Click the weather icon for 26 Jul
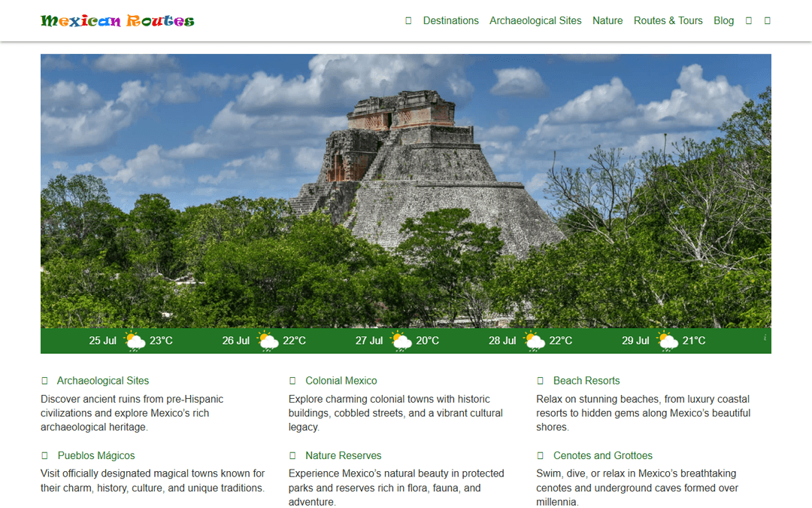This screenshot has width=812, height=508. [268, 341]
